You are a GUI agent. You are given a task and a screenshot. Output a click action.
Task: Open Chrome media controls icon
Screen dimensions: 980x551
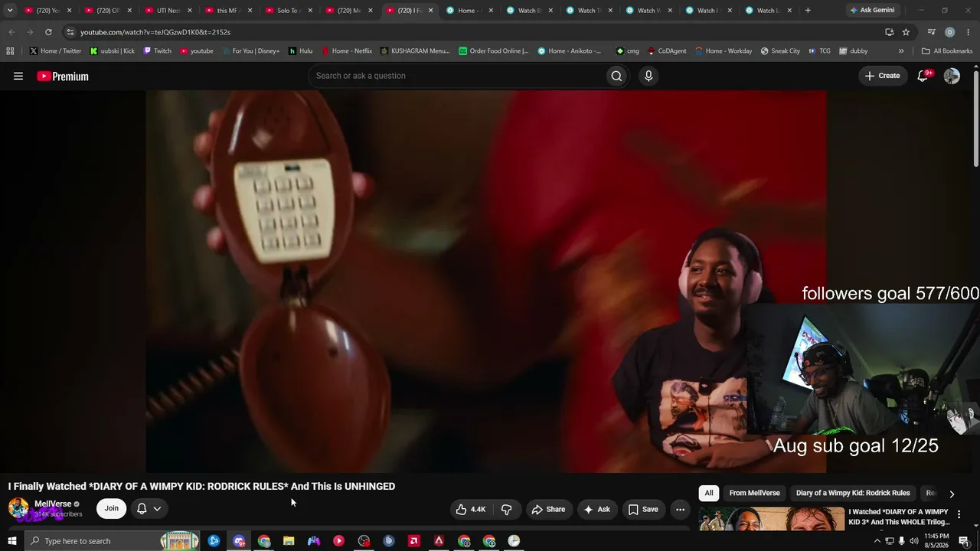coord(931,32)
